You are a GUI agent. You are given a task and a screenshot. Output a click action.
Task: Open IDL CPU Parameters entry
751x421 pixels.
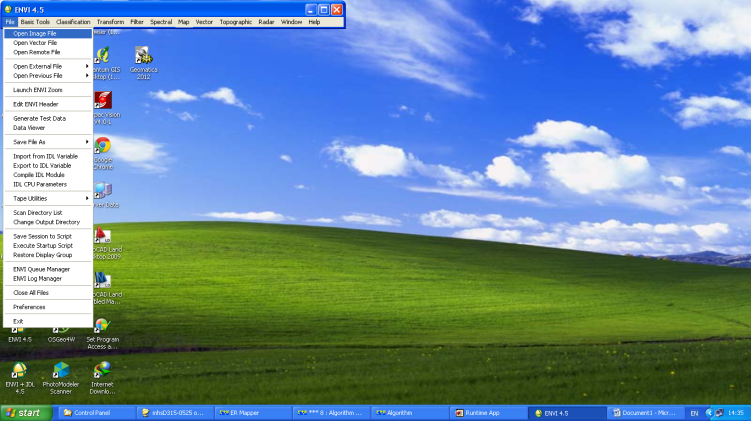[48, 184]
